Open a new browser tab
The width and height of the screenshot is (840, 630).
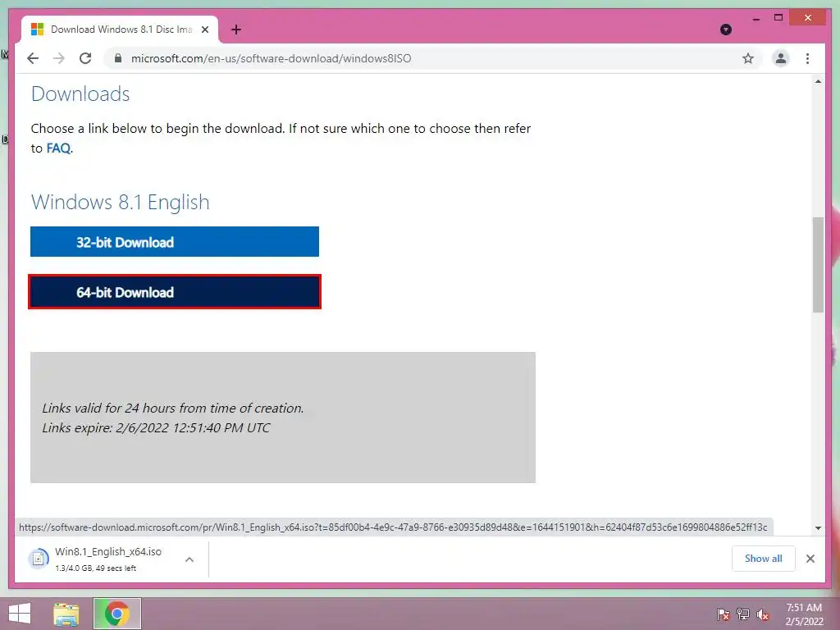pyautogui.click(x=236, y=30)
